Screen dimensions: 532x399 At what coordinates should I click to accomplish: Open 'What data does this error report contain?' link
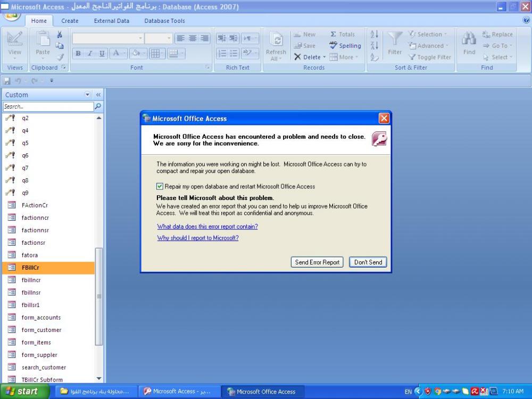pyautogui.click(x=207, y=226)
